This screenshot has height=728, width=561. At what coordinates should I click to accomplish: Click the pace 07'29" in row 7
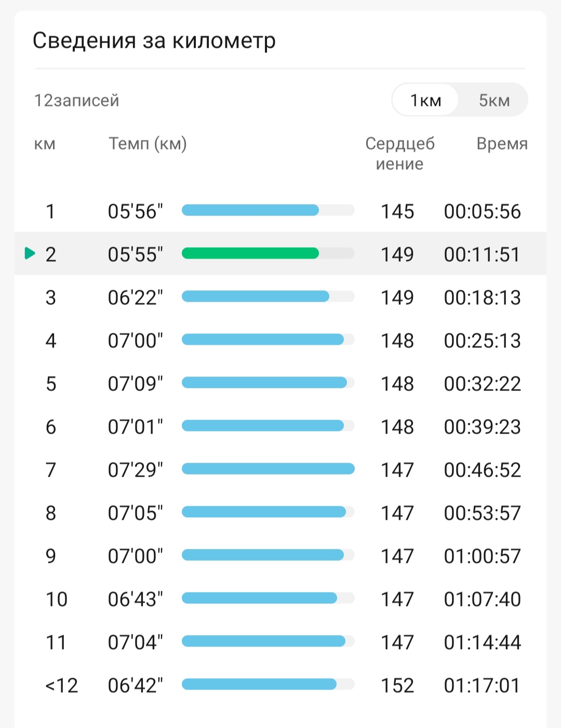[135, 470]
